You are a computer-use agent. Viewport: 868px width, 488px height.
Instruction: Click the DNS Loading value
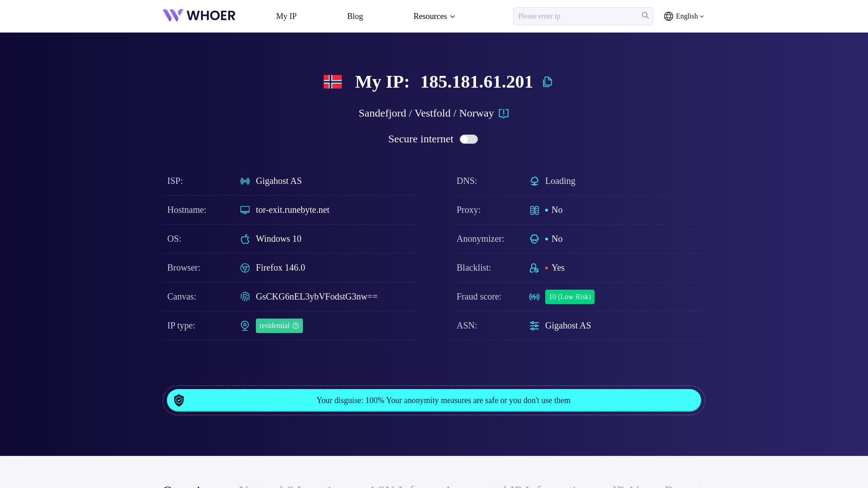pos(560,181)
